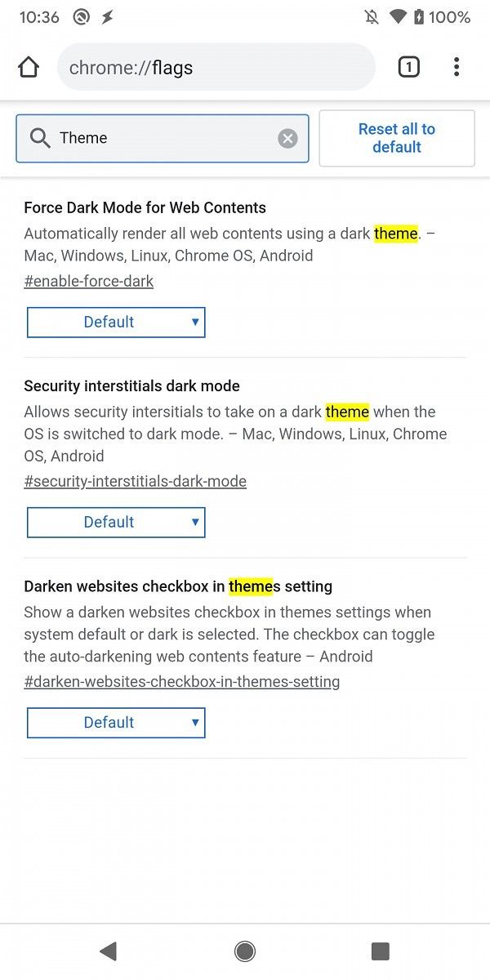Viewport: 490px width, 980px height.
Task: Select the Force Dark Mode heading text
Action: pyautogui.click(x=145, y=207)
